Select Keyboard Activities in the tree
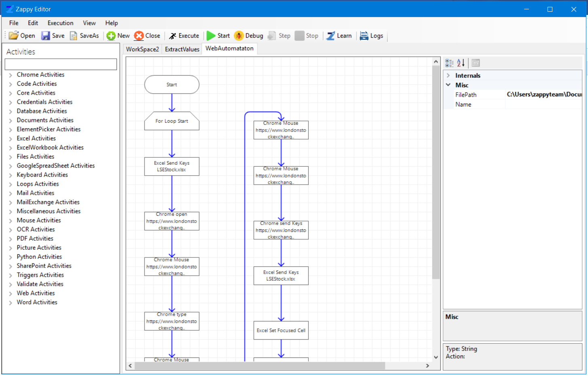Viewport: 588px width, 376px height. click(42, 175)
